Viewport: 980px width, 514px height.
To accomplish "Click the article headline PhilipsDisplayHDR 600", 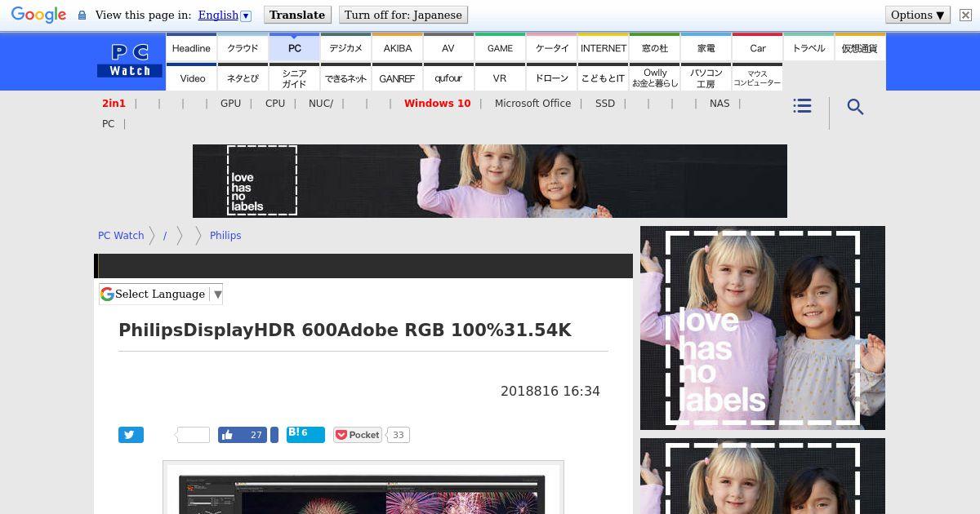I will click(x=345, y=330).
